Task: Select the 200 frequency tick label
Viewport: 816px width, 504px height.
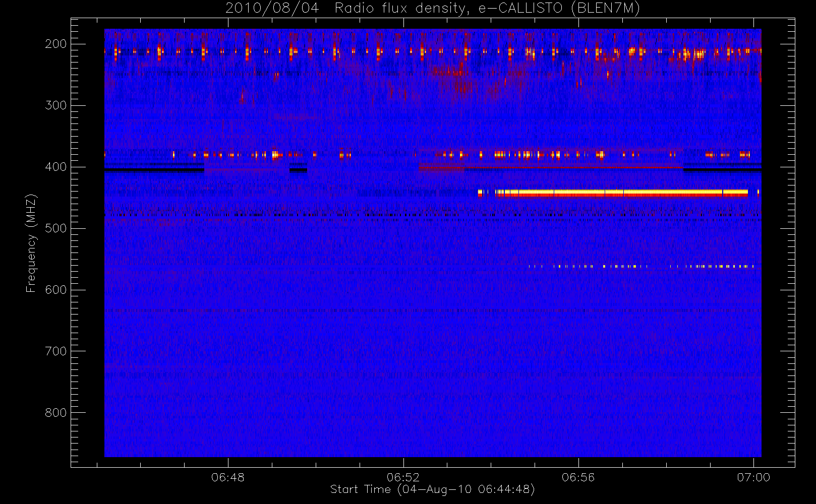Action: (56, 44)
